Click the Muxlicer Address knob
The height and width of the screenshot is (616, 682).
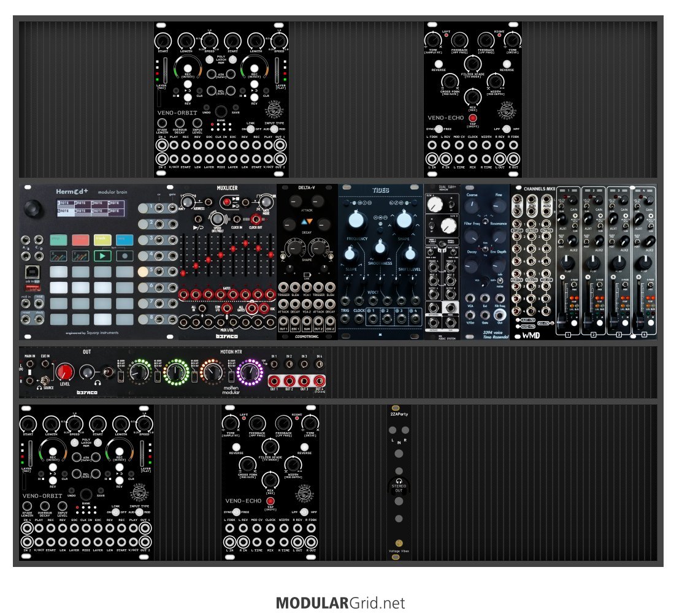(x=188, y=202)
